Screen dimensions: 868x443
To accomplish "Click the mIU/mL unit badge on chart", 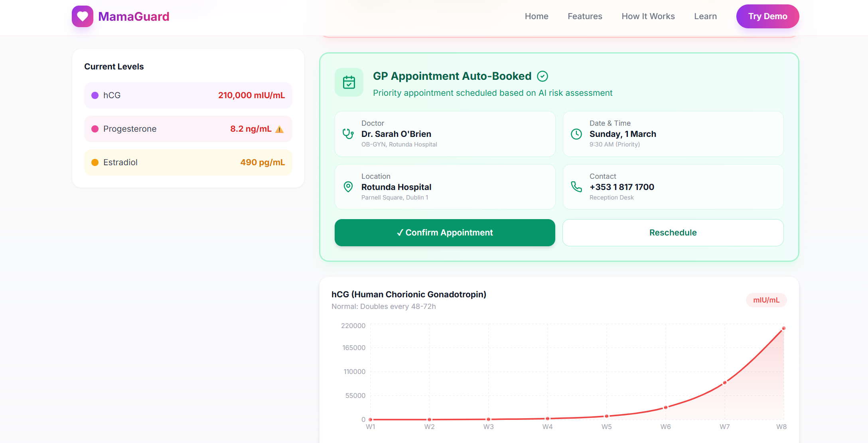I will [x=766, y=300].
